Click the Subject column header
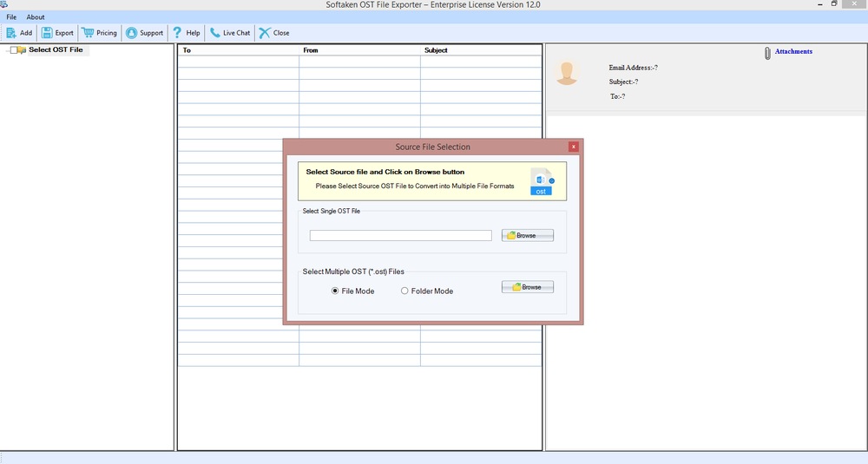Screen dimensions: 868x464 coord(481,50)
